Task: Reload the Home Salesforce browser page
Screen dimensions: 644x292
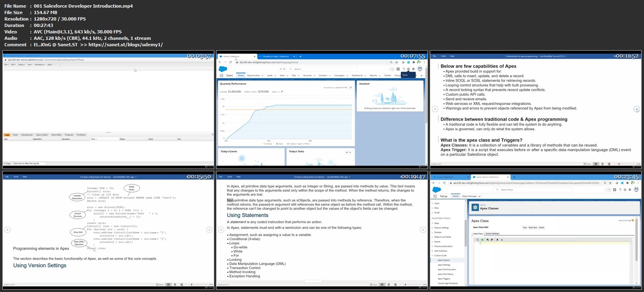Action: [230, 62]
